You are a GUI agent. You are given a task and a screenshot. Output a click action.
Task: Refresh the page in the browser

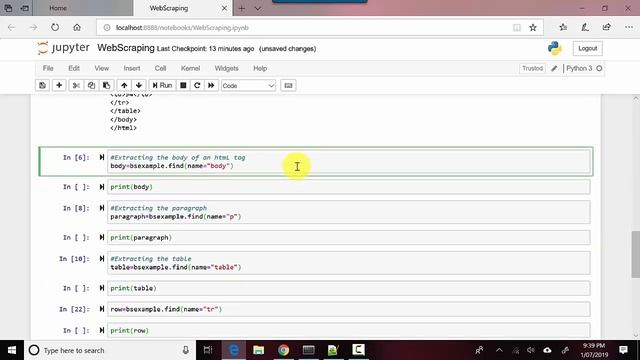[x=55, y=28]
